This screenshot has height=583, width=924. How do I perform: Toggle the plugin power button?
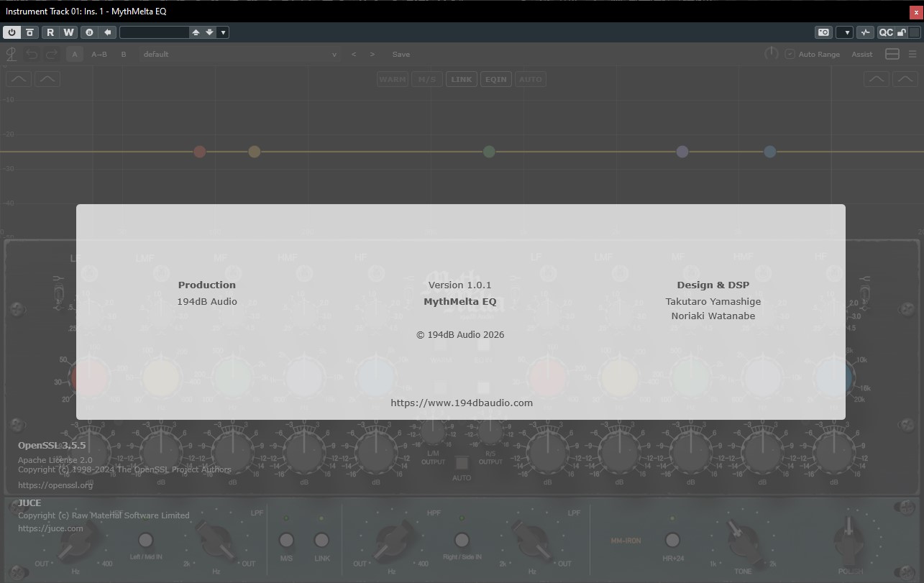[x=12, y=32]
